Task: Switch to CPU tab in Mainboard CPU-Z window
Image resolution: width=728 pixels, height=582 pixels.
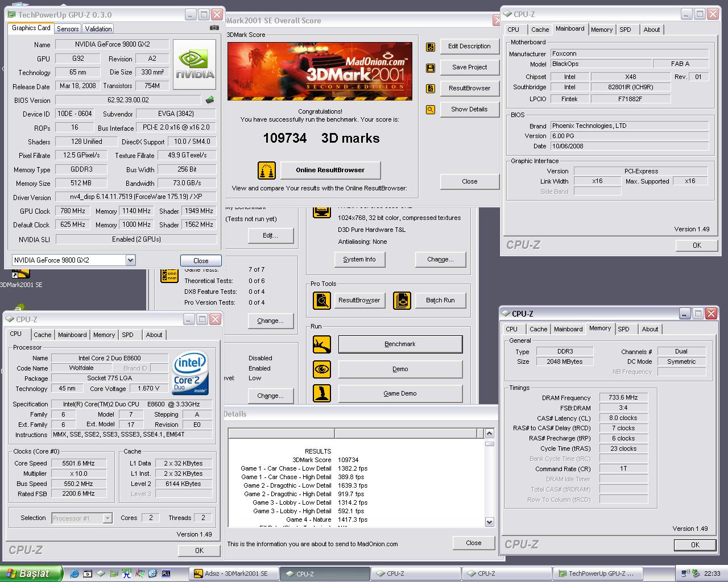Action: 514,30
